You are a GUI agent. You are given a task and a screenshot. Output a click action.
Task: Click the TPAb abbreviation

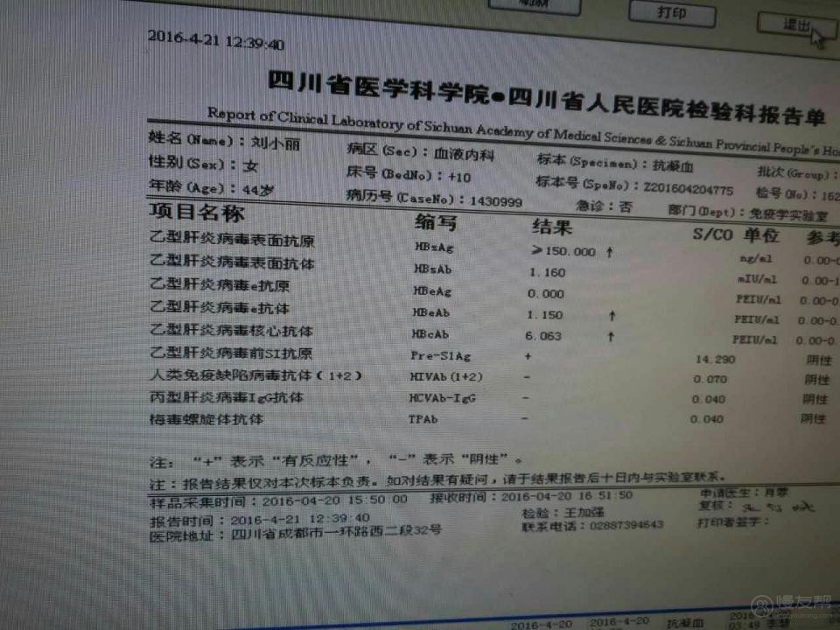[423, 419]
